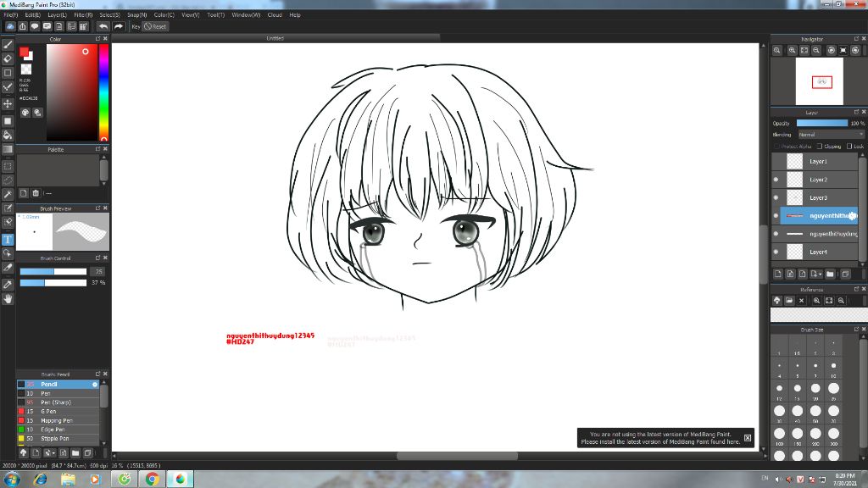Hide selected nguyenthithuydung text layer
Screen dimensions: 868x488
776,216
